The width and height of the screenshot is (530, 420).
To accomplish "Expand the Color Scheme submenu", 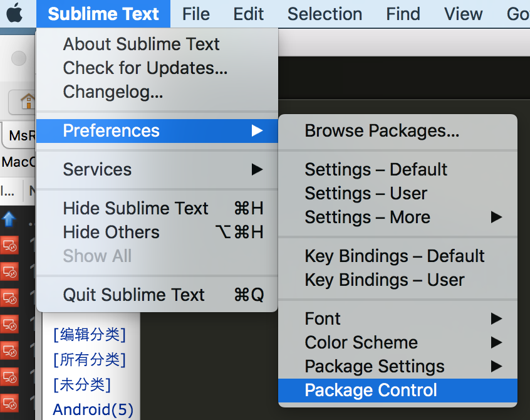I will 397,342.
